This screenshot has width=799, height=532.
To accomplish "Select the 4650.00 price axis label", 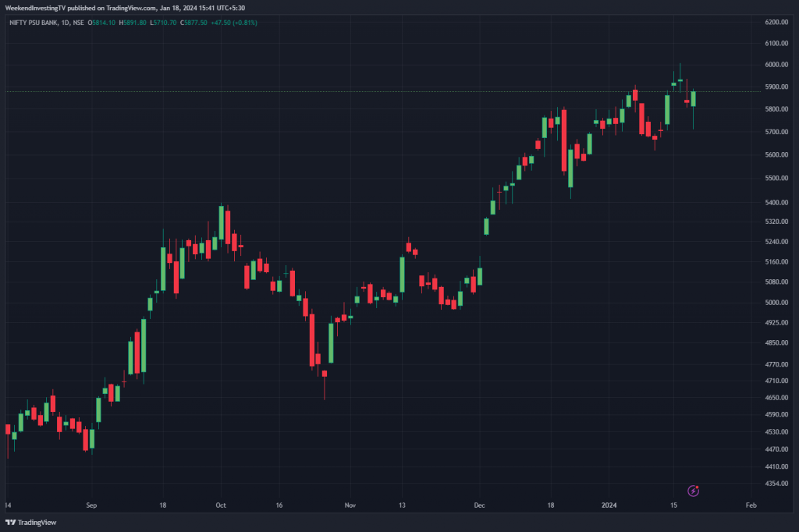I will click(776, 398).
